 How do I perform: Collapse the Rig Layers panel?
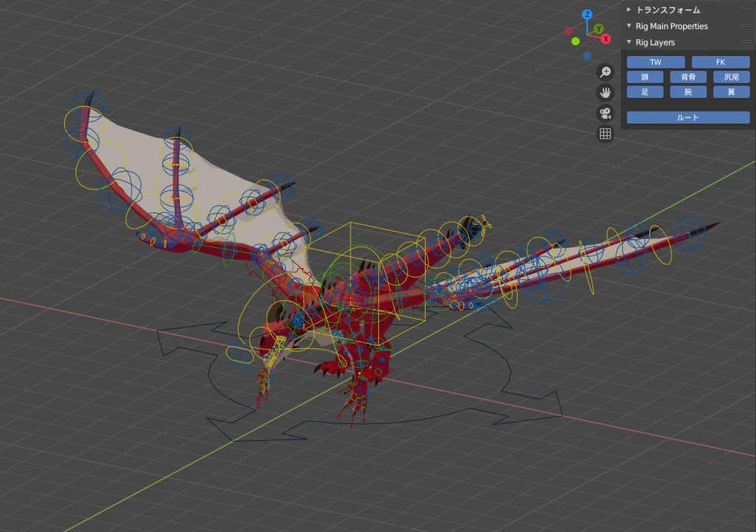pyautogui.click(x=629, y=42)
